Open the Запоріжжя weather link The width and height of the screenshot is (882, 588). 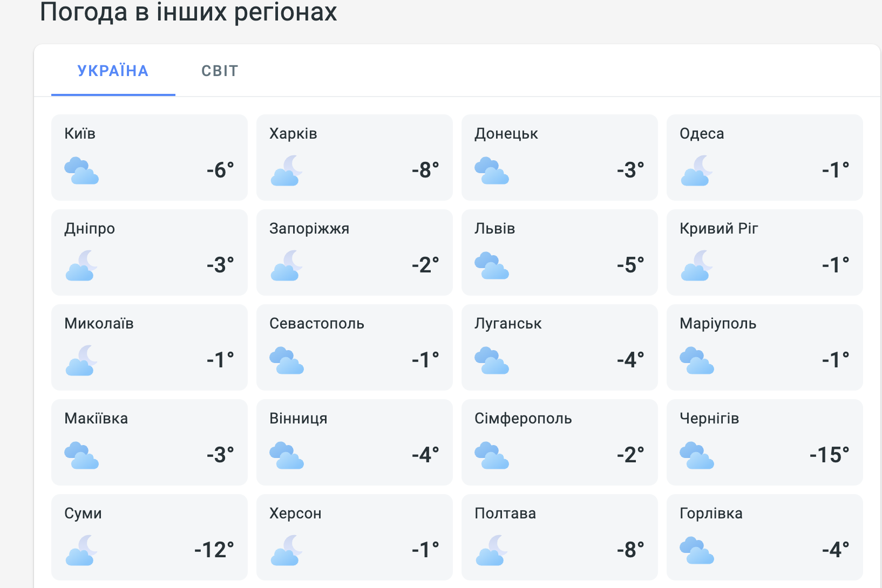pyautogui.click(x=309, y=229)
